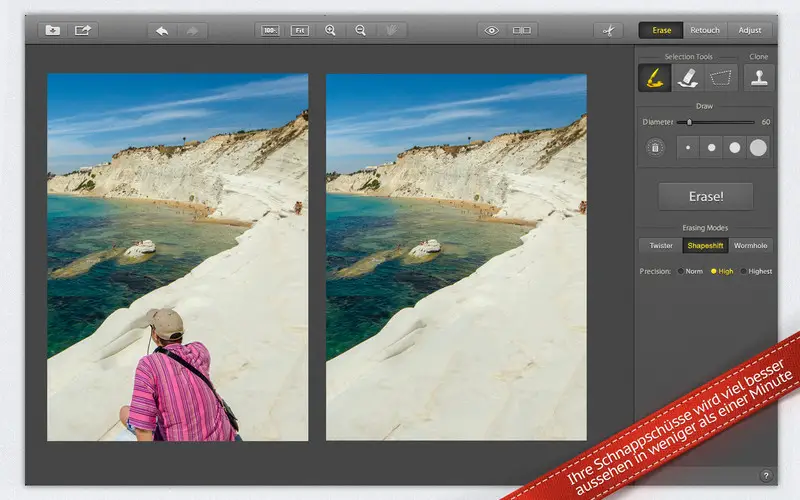Screen dimensions: 800x500
Task: Select the eraser selection tool
Action: [687, 78]
